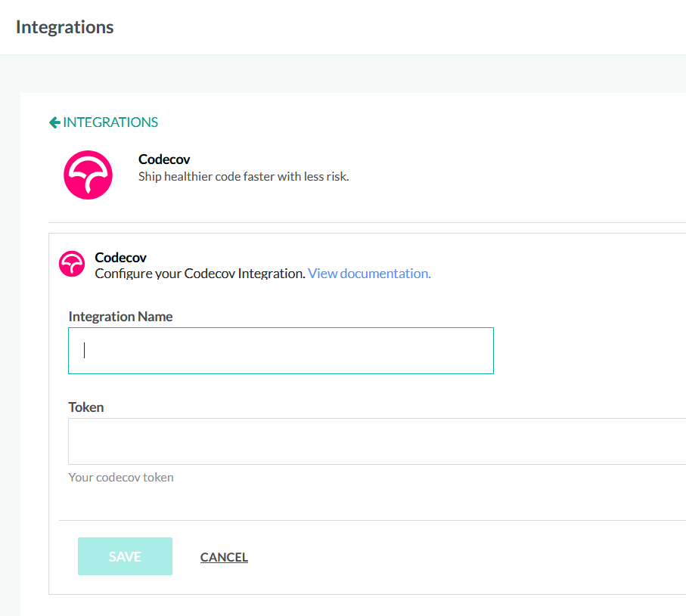Click the 'Ship healthier code faster' tagline

click(244, 177)
